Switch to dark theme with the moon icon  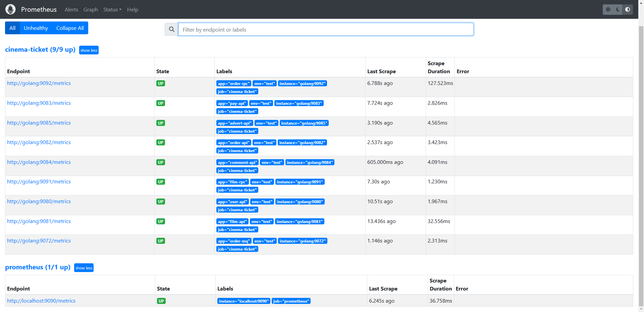[618, 9]
